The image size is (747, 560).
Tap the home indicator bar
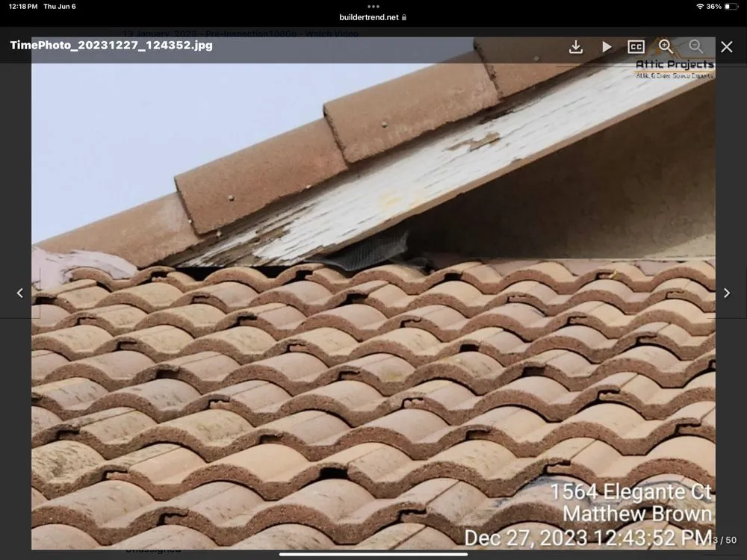click(x=373, y=554)
